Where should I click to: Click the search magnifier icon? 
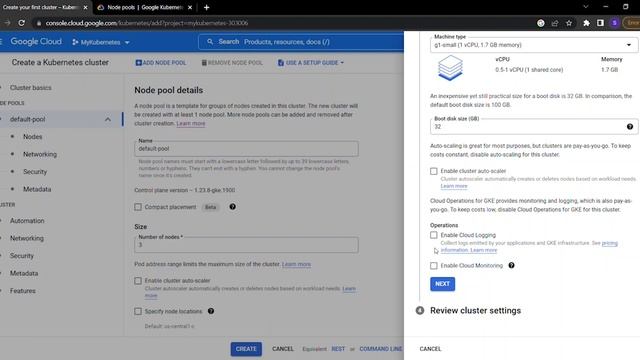(x=210, y=42)
